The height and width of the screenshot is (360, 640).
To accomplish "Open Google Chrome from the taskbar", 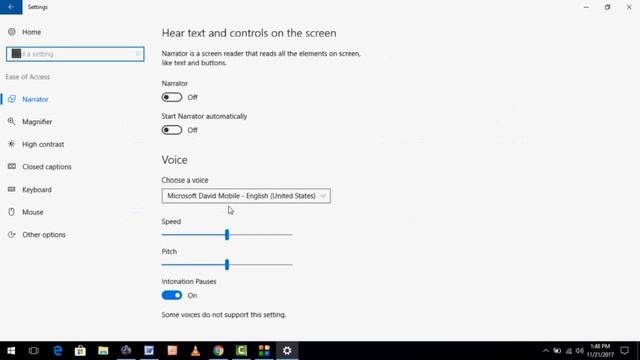I will pos(218,351).
